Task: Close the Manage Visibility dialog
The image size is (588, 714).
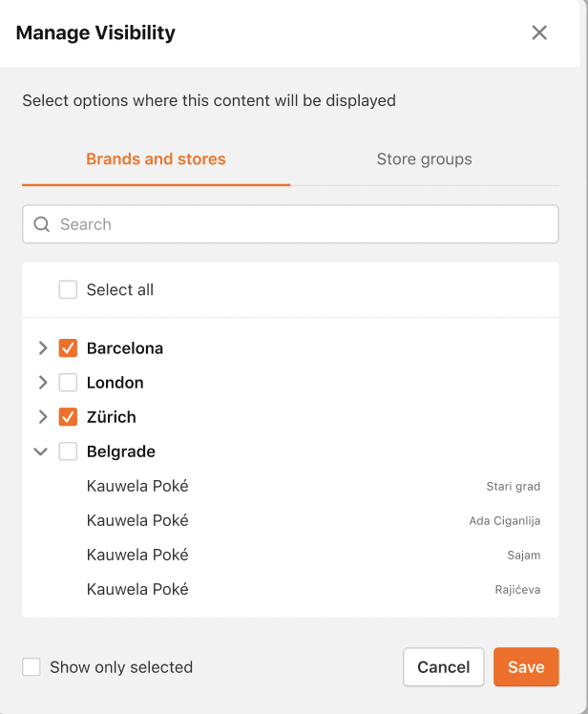Action: coord(539,32)
